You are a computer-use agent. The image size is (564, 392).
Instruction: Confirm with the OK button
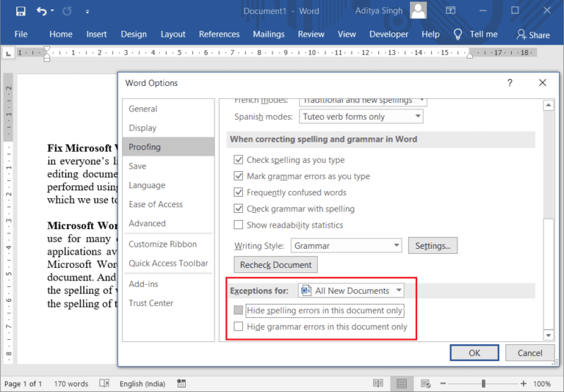(474, 353)
